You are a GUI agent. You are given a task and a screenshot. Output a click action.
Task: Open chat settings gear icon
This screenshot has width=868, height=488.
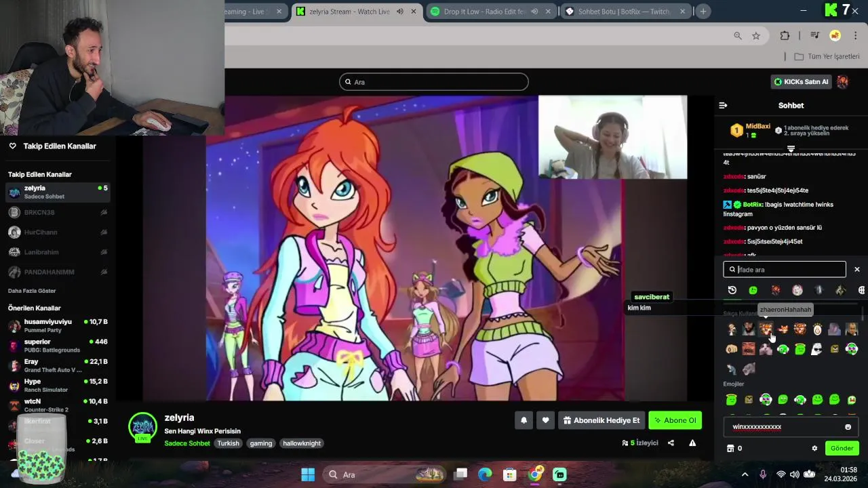(814, 448)
